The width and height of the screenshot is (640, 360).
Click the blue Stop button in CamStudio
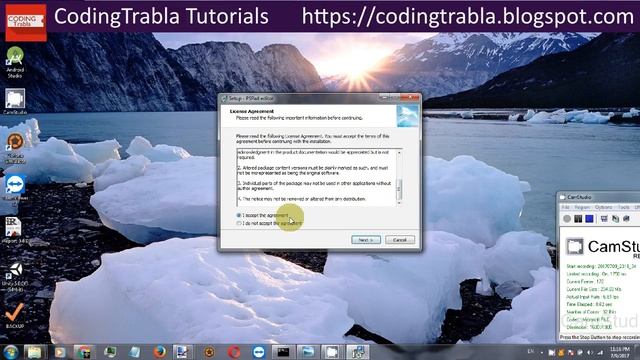(589, 219)
